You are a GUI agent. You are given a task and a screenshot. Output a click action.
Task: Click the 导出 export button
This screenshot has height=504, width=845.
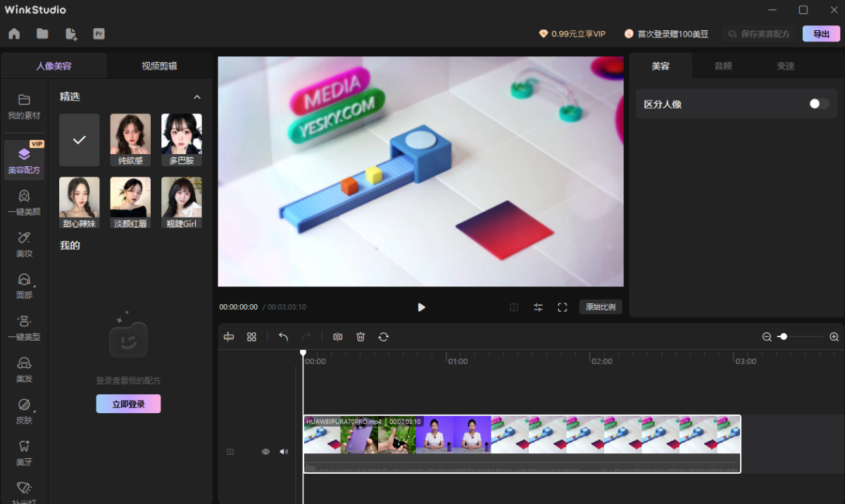pos(821,34)
